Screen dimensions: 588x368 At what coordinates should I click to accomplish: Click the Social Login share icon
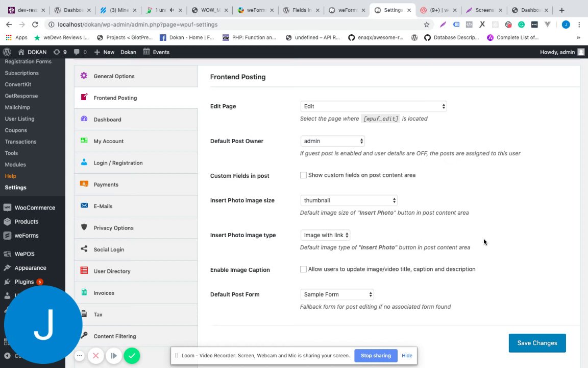[84, 249]
